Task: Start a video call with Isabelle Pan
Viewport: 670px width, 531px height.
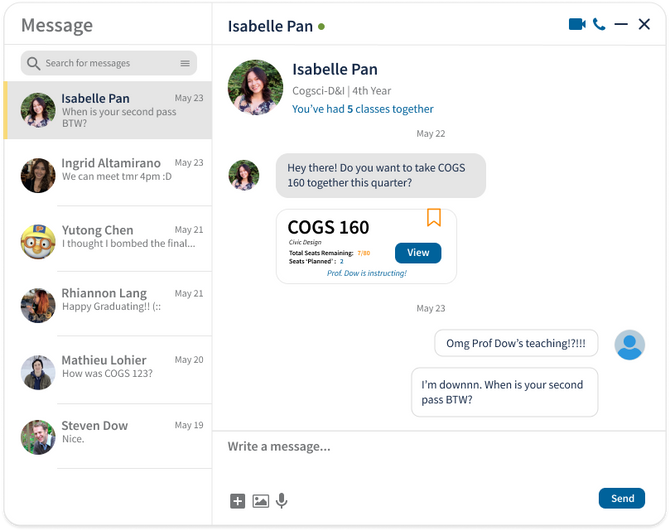Action: tap(577, 24)
